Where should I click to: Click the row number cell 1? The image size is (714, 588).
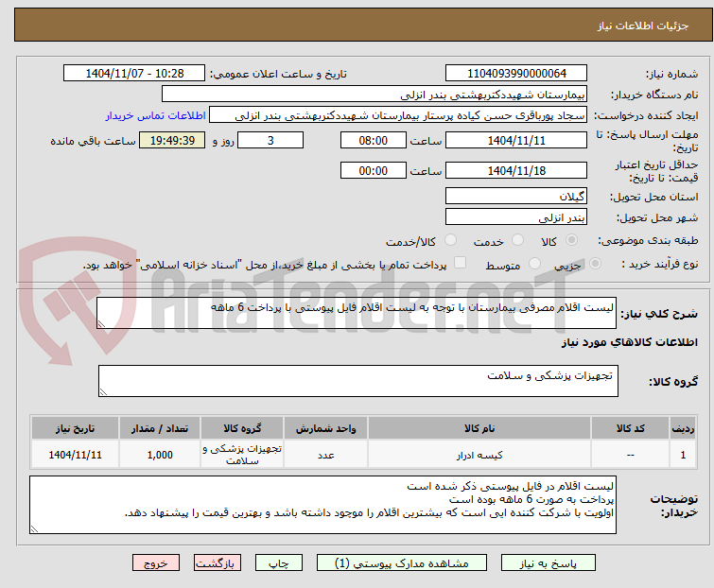[x=683, y=455]
